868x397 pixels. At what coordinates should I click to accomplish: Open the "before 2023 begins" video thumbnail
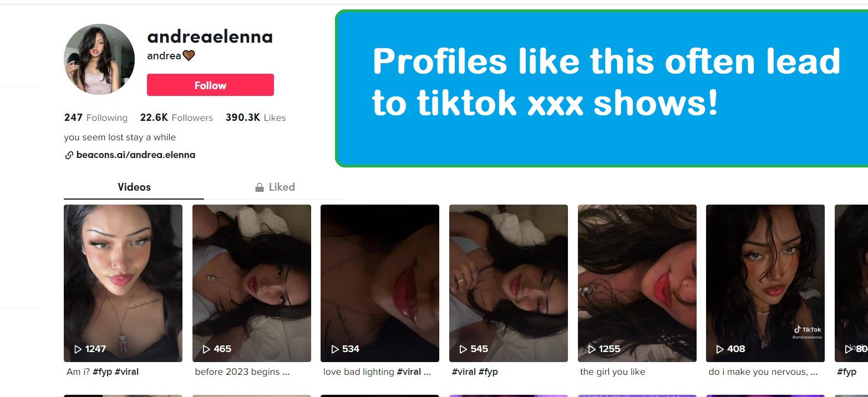[252, 283]
